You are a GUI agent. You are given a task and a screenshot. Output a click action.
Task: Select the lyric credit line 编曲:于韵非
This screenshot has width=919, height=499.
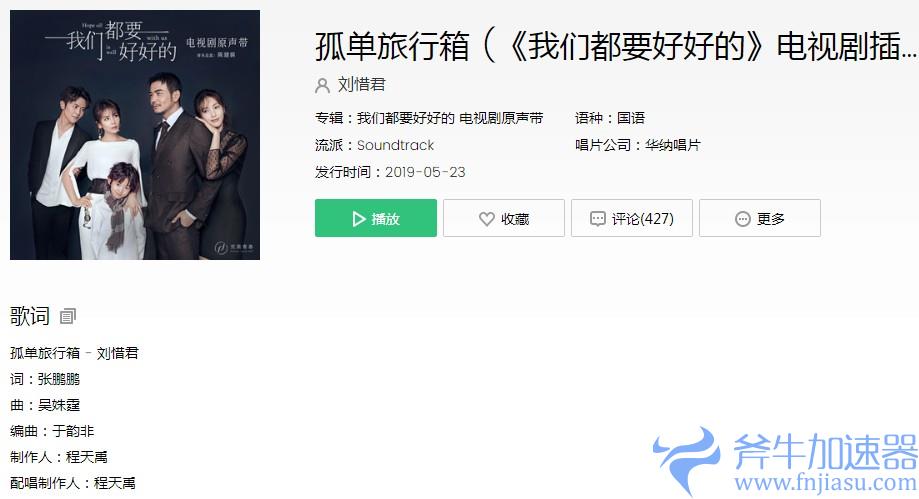(x=52, y=431)
